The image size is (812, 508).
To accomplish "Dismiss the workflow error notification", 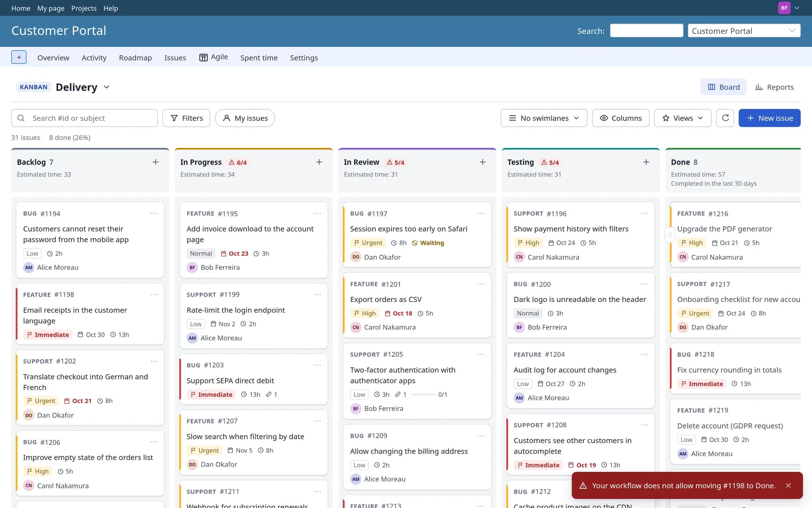I will (788, 485).
